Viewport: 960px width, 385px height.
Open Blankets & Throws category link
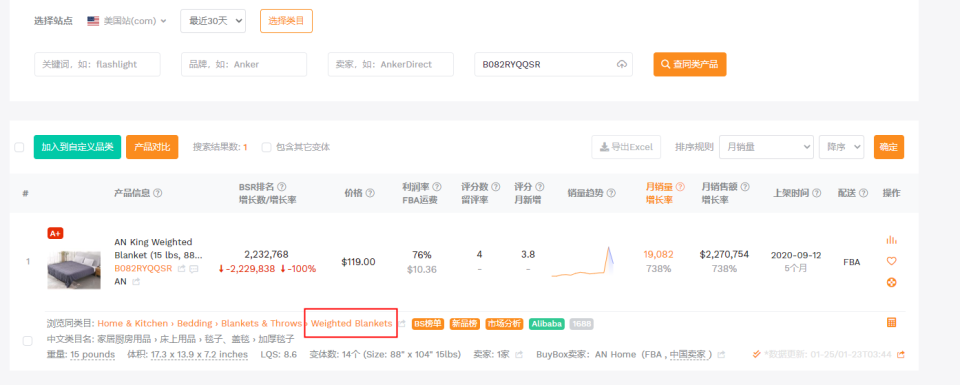[x=261, y=324]
